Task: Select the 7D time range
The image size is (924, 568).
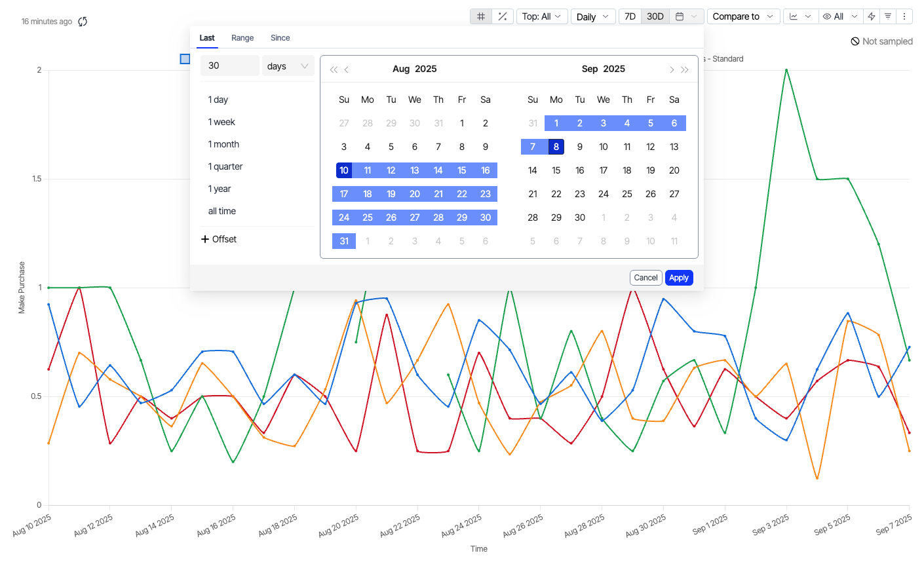Action: coord(630,16)
